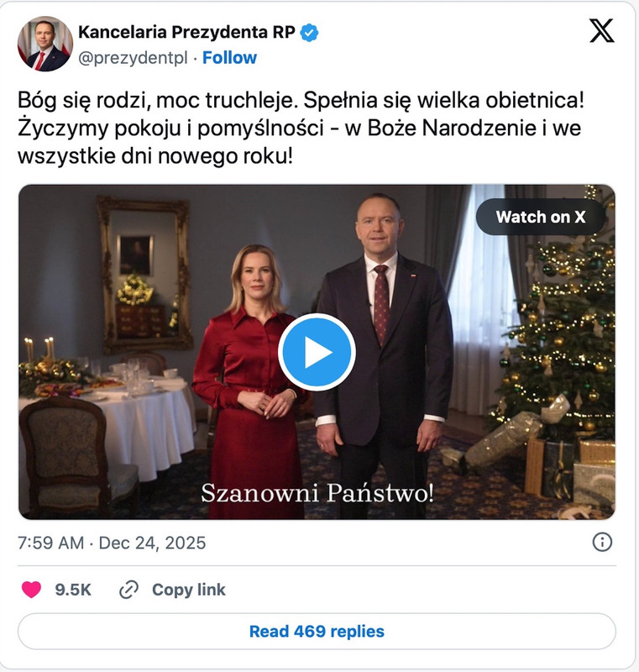Click the chain link icon
Image resolution: width=639 pixels, height=672 pixels.
pos(128,590)
